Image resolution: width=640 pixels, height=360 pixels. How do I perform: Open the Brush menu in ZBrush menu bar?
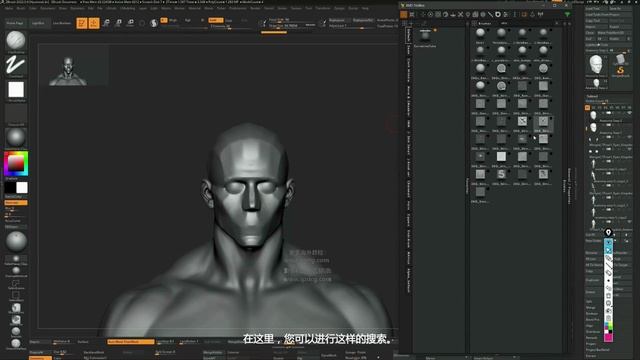coord(21,8)
